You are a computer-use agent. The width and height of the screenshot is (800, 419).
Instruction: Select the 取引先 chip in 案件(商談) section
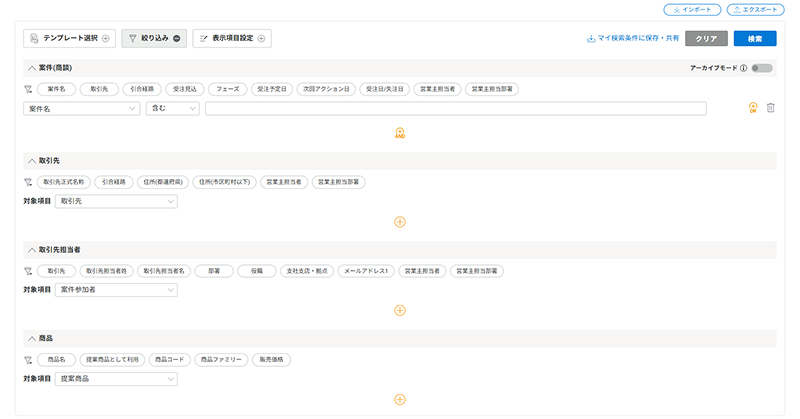pos(99,89)
